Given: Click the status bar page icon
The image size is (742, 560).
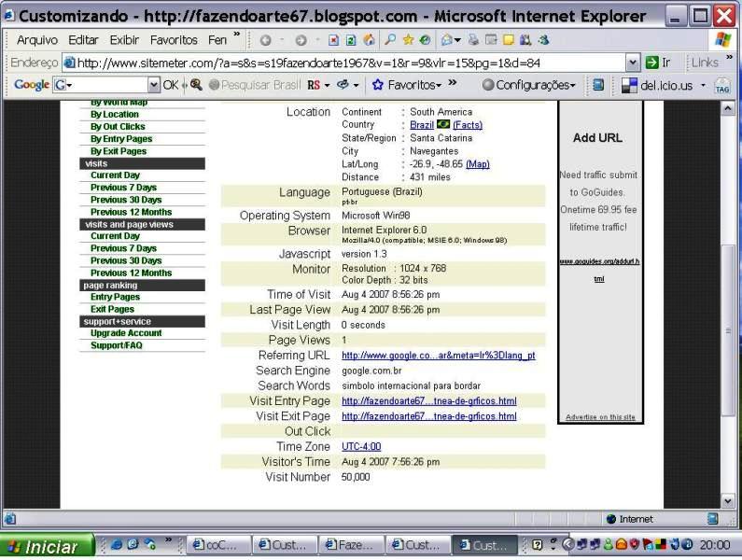Looking at the screenshot, I should coord(10,519).
